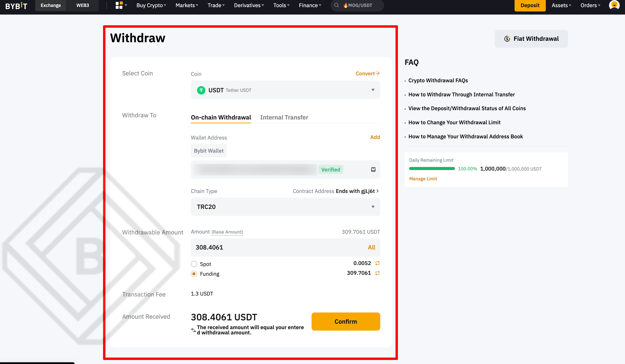This screenshot has width=625, height=364.
Task: Select the Spot radio button
Action: click(194, 264)
